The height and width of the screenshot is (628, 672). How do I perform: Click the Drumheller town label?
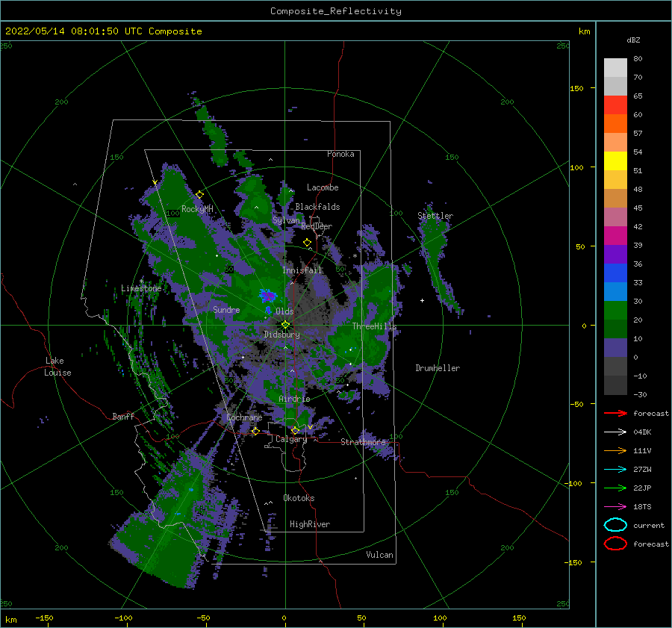pyautogui.click(x=438, y=368)
